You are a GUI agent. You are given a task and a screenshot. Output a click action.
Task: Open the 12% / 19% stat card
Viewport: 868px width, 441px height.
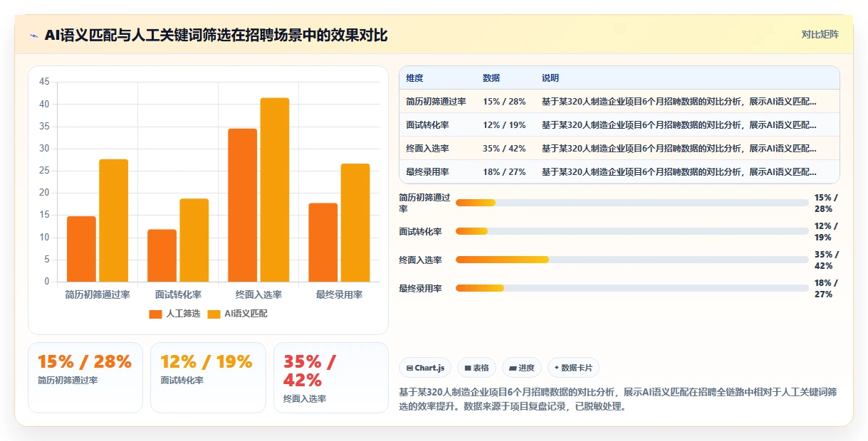coord(208,378)
